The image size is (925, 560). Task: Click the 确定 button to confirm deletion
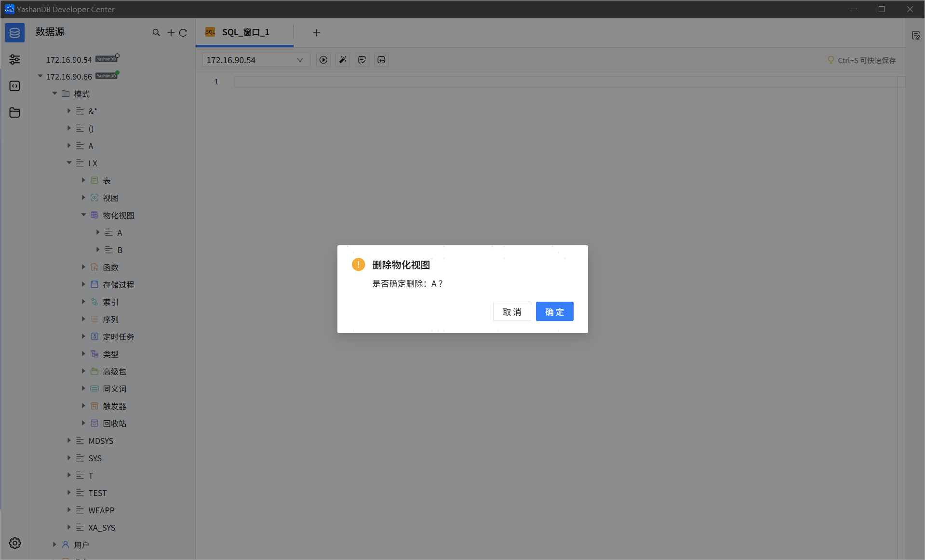(x=554, y=312)
